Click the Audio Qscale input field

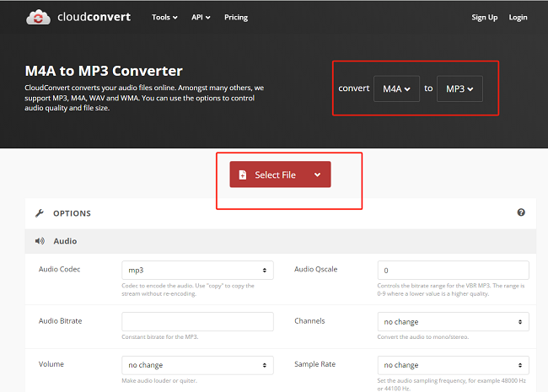pos(454,270)
